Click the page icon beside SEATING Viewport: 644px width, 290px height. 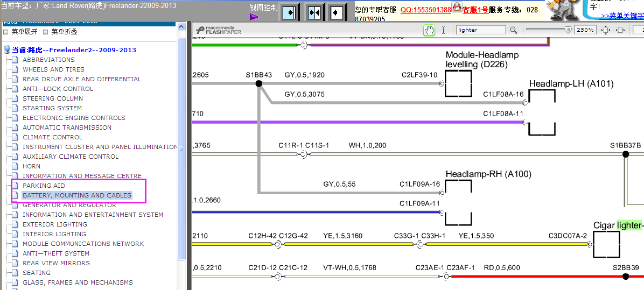[15, 273]
